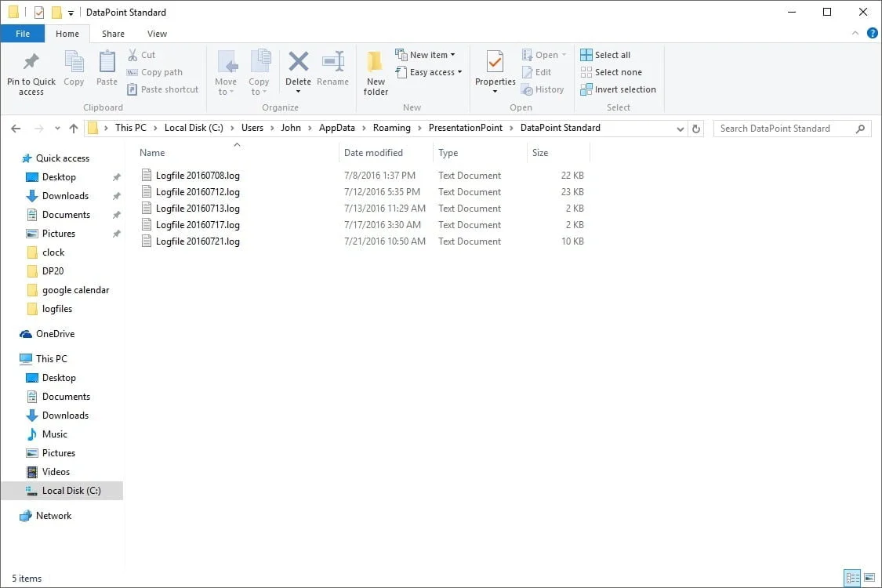882x588 pixels.
Task: Click the Paste icon in the ribbon
Action: click(106, 69)
